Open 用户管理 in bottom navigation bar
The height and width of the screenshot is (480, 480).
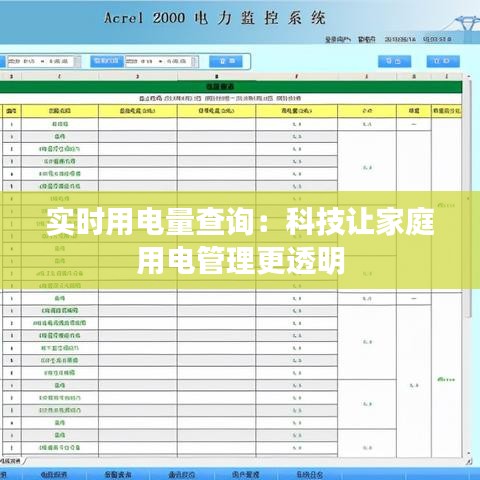pos(246,475)
